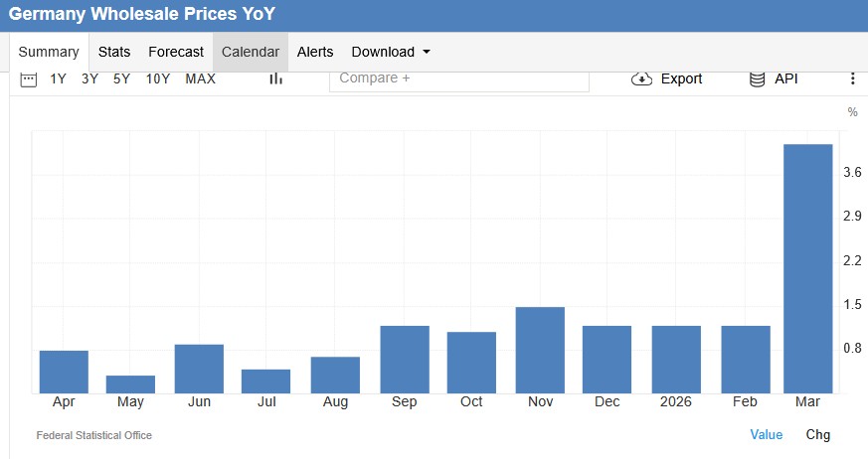This screenshot has height=459, width=868.
Task: Click the Dec bar in the chart
Action: 608,360
